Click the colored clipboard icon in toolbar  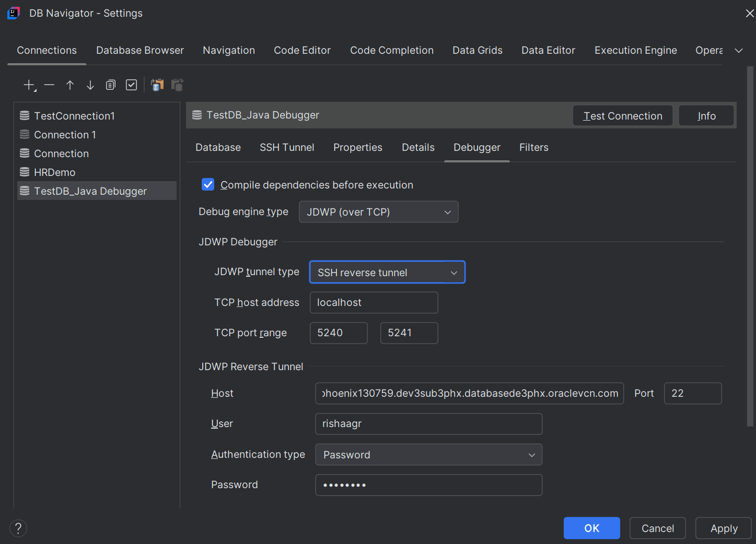157,85
